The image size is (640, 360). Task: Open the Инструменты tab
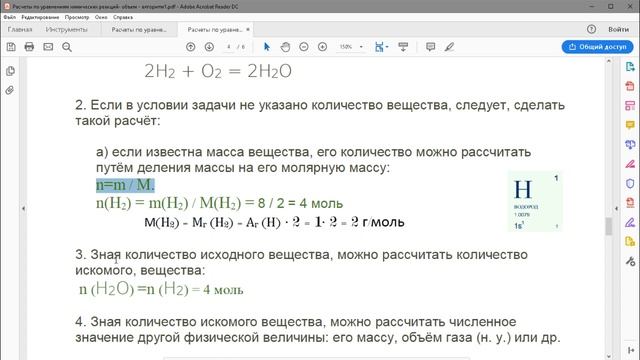(67, 29)
